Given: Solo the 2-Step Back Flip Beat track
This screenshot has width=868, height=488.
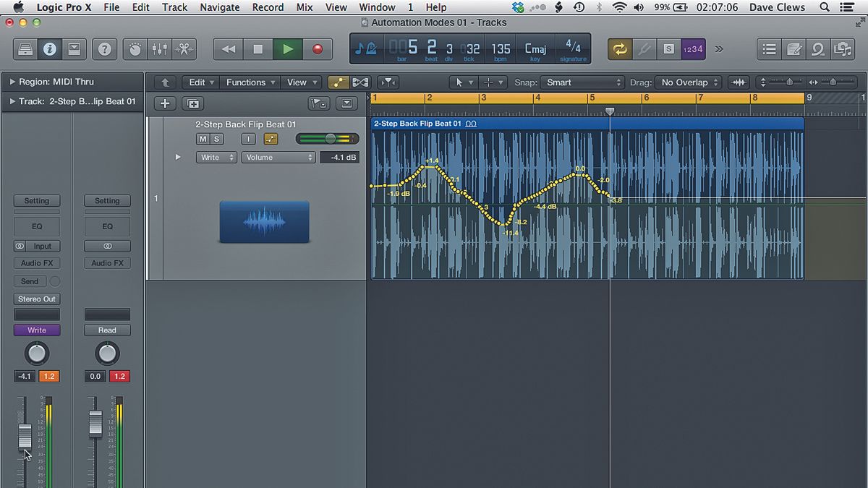Looking at the screenshot, I should tap(216, 139).
